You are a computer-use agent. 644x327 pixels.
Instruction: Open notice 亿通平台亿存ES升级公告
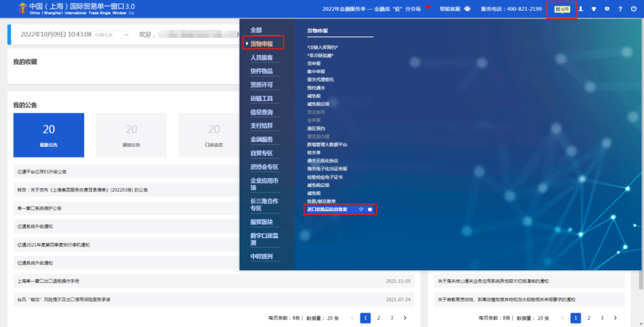(42, 172)
